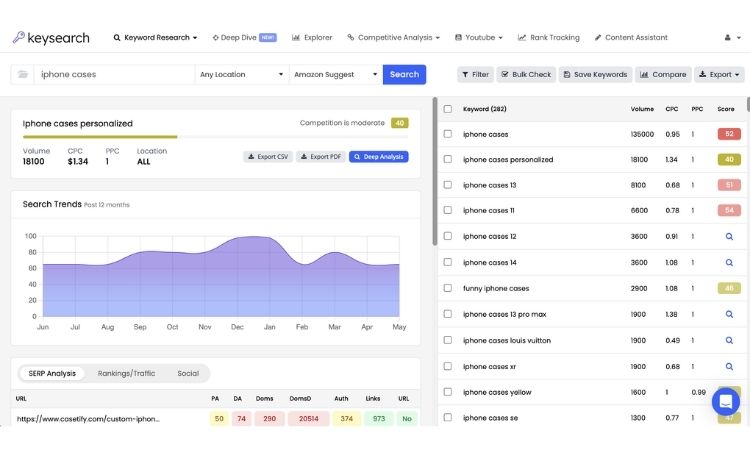Click left panel vertical scrollbar
750x450 pixels.
coord(435,171)
